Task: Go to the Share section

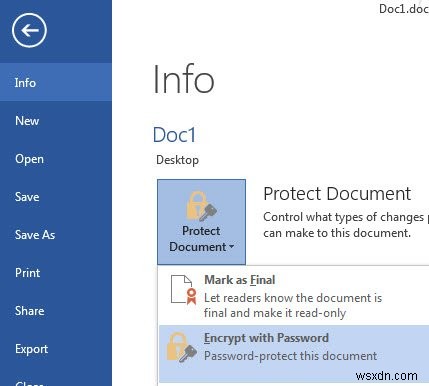Action: click(x=56, y=311)
